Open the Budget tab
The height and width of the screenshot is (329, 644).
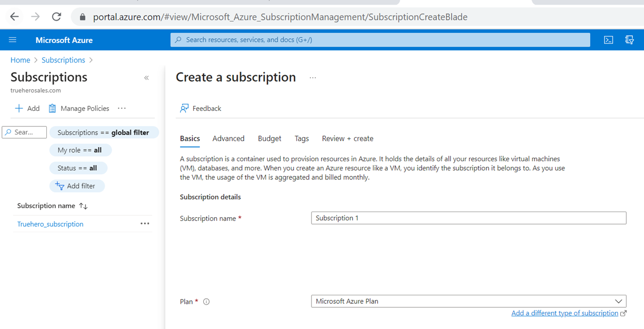(269, 139)
